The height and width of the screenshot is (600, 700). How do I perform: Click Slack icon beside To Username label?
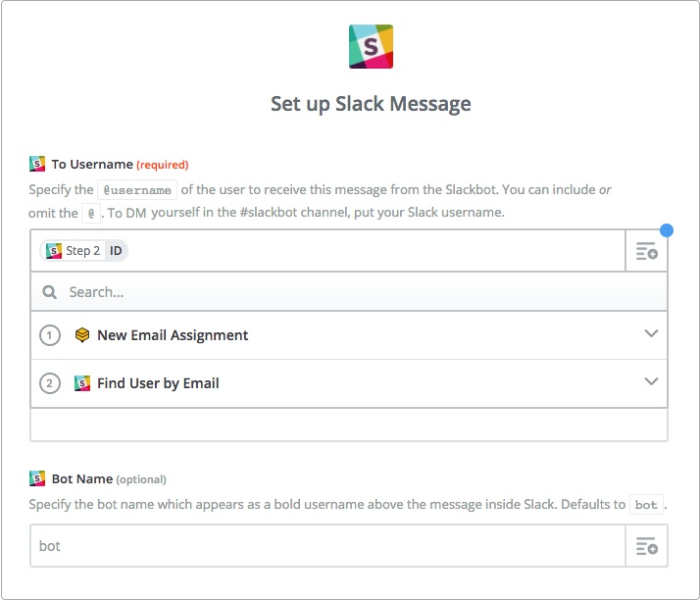pos(37,164)
